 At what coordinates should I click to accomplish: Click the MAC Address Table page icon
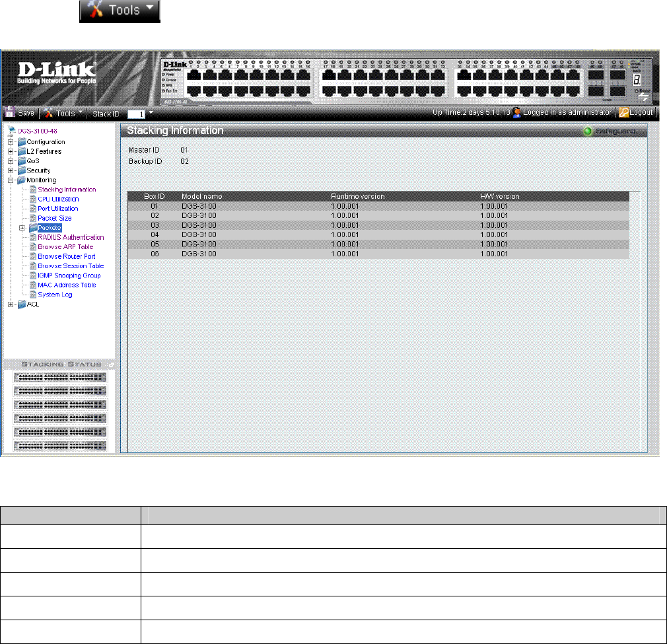33,285
